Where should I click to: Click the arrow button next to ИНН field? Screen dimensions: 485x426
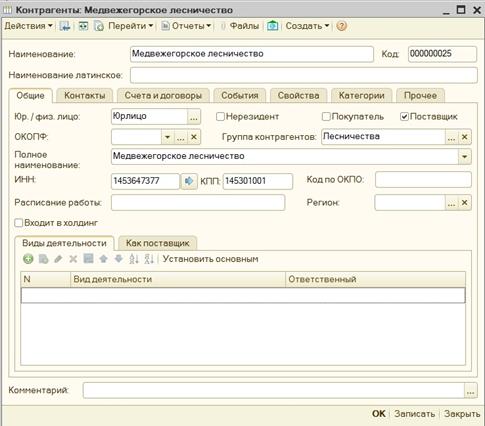click(x=189, y=181)
